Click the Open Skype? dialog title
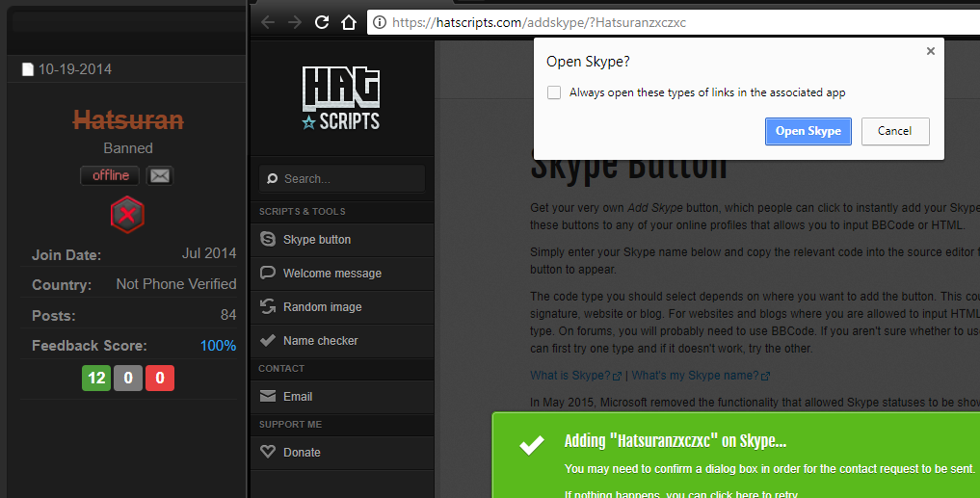980x498 pixels. pyautogui.click(x=588, y=62)
